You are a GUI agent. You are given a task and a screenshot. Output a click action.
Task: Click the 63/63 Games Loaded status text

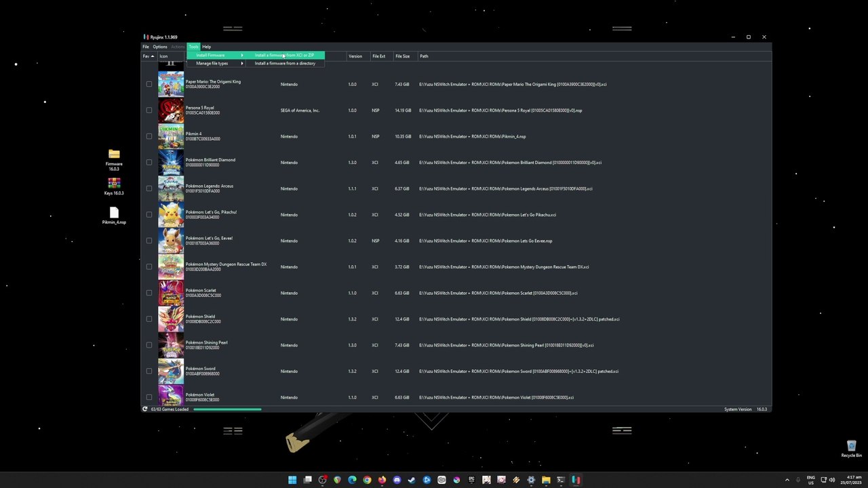(x=170, y=409)
